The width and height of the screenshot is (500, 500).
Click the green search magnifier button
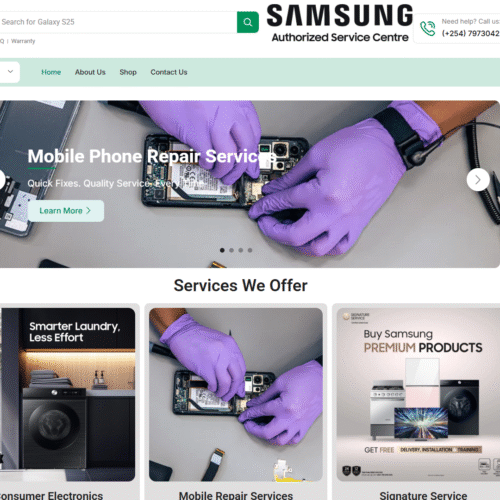click(248, 22)
